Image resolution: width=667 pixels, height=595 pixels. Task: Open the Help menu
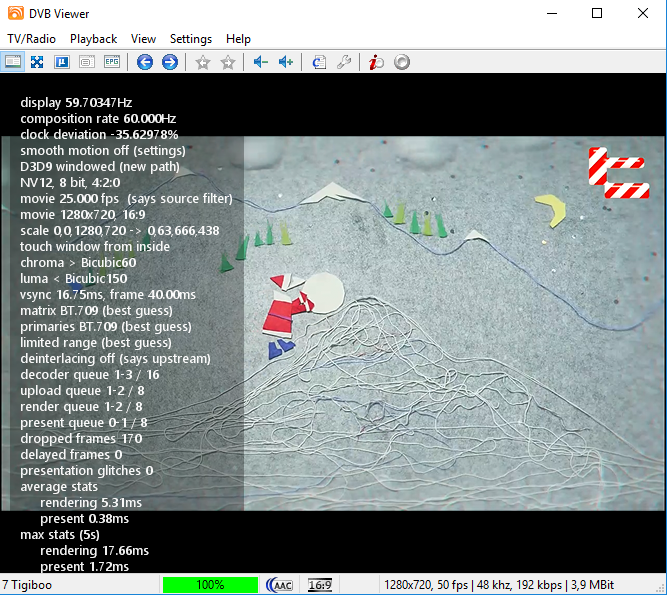pyautogui.click(x=238, y=39)
